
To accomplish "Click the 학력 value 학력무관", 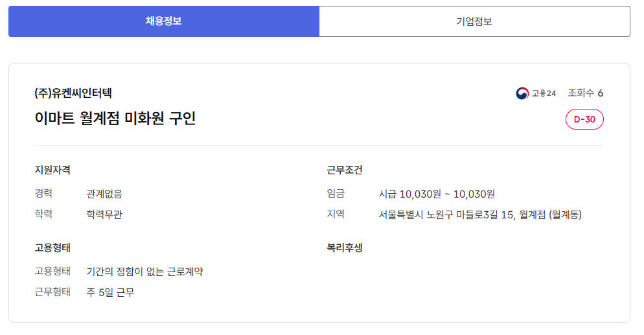I will pos(104,214).
